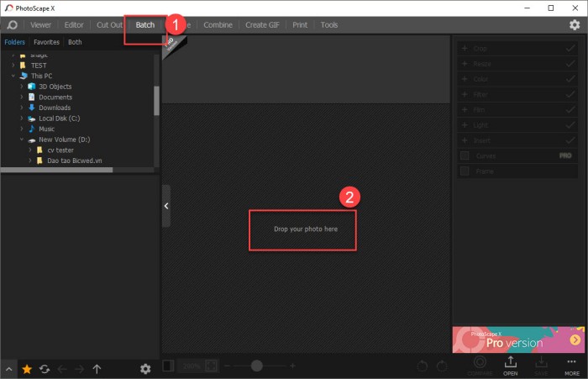588x379 pixels.
Task: Check the Curves checkbox
Action: tap(465, 155)
